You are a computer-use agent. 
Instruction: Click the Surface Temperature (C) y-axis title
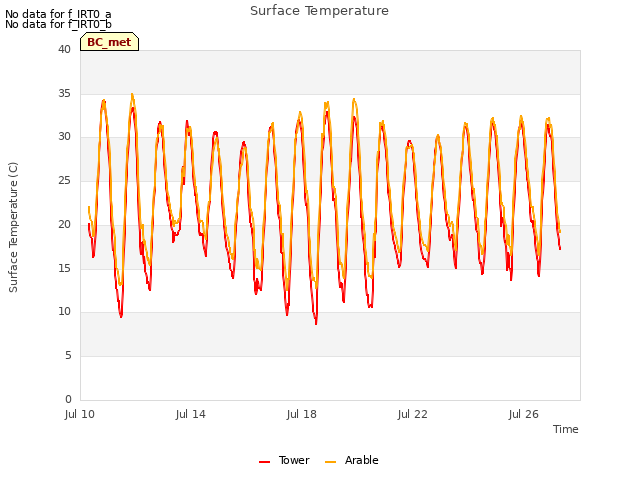[13, 227]
